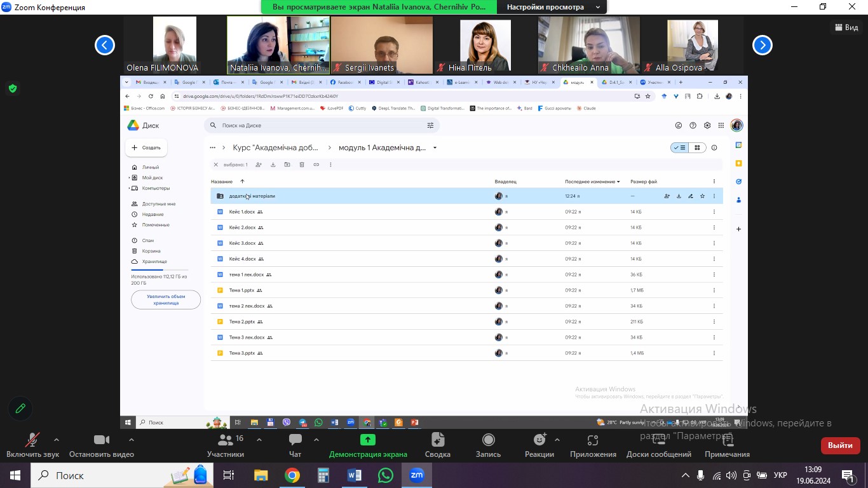This screenshot has height=488, width=868.
Task: Expand video options arrow beside Остановить видео
Action: 132,440
